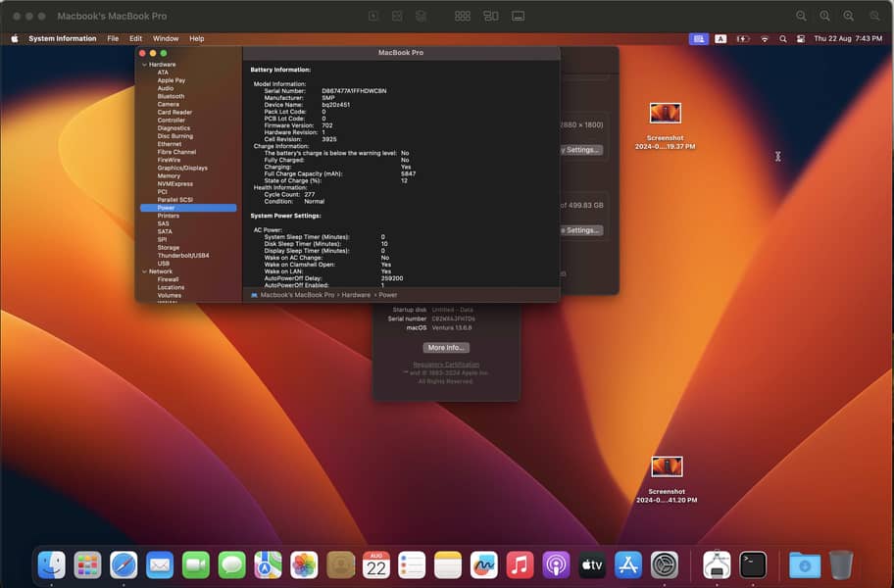This screenshot has width=894, height=588.
Task: Select Graphics/Displays in the sidebar
Action: click(182, 168)
